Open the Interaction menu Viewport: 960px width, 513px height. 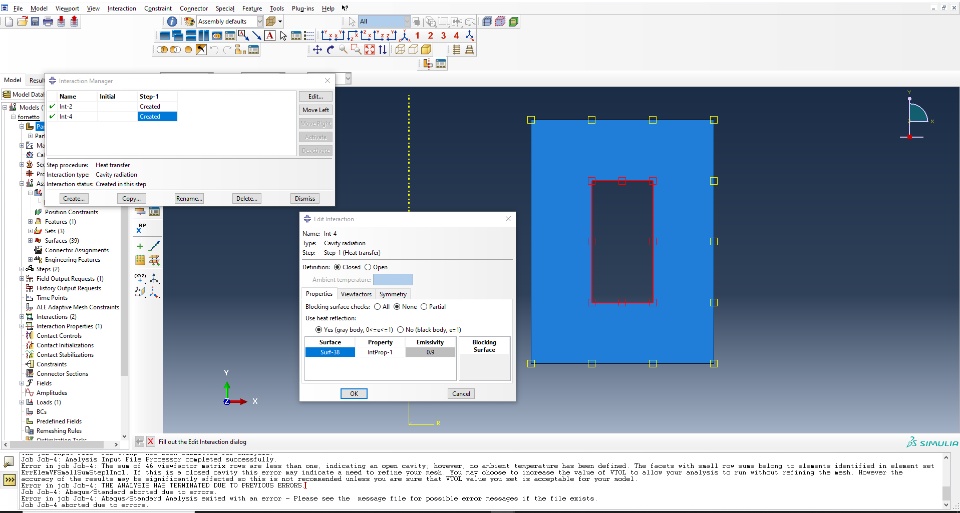click(122, 9)
